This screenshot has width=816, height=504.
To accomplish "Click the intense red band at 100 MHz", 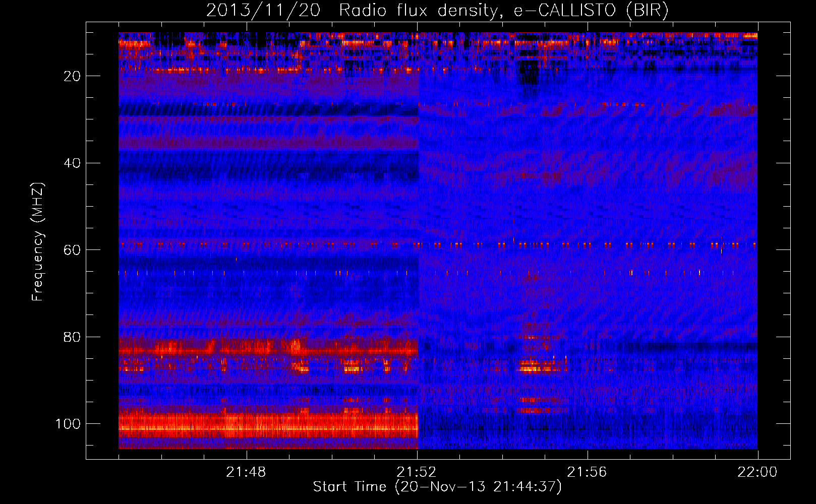I will pyautogui.click(x=268, y=425).
